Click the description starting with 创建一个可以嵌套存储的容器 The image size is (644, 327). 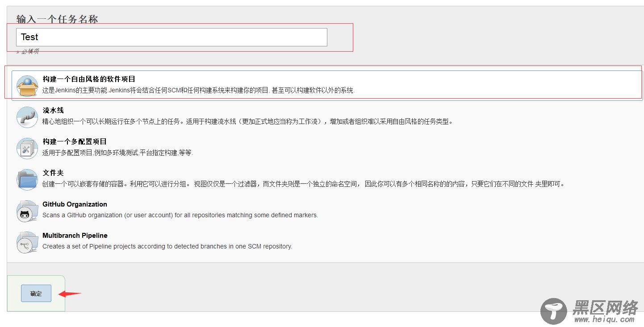point(303,184)
